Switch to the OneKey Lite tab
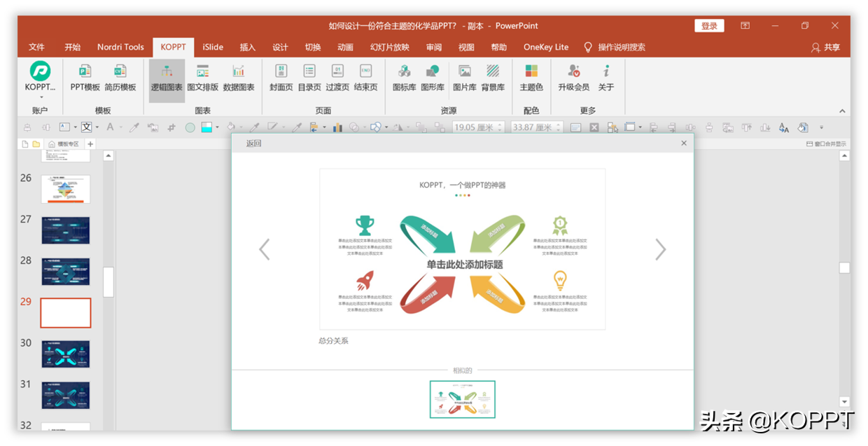The height and width of the screenshot is (446, 868). click(546, 47)
